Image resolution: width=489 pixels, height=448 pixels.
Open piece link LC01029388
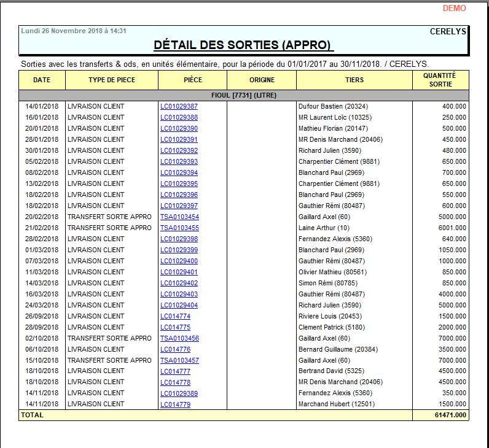click(x=179, y=117)
